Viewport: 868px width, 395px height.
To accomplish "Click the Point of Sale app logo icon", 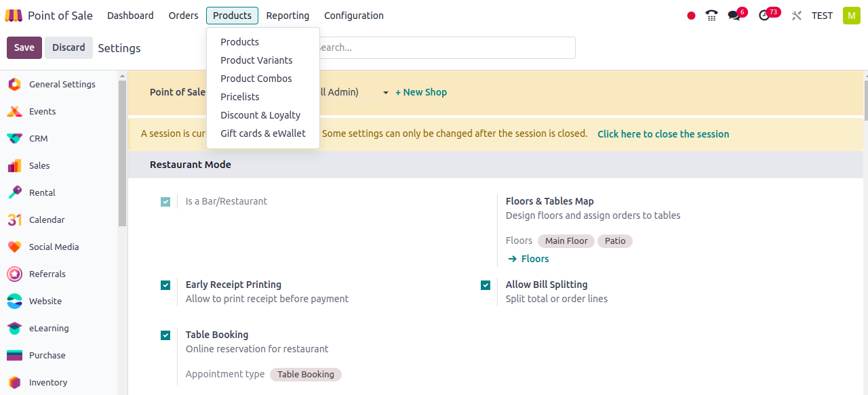I will coord(14,15).
